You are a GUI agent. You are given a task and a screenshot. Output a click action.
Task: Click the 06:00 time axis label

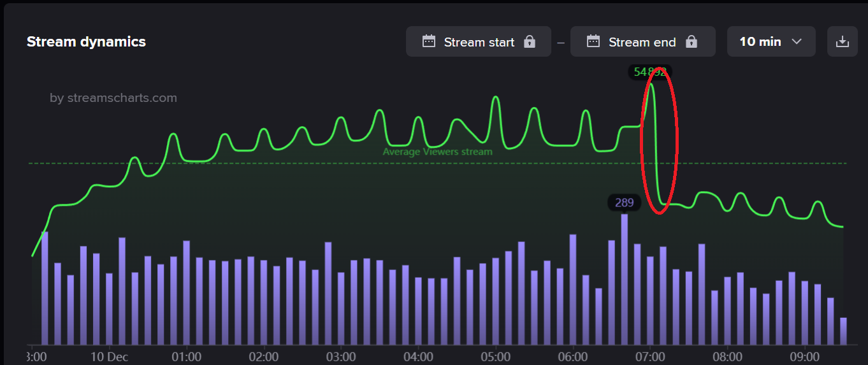coord(572,356)
